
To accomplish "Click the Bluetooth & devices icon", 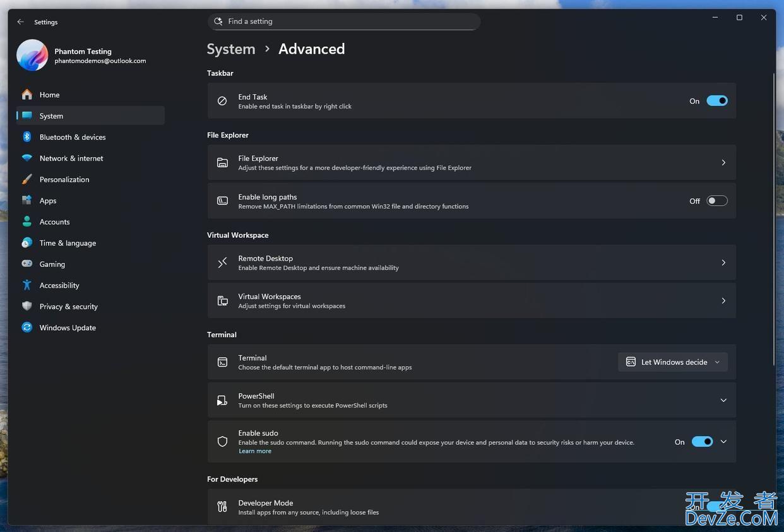I will click(27, 137).
